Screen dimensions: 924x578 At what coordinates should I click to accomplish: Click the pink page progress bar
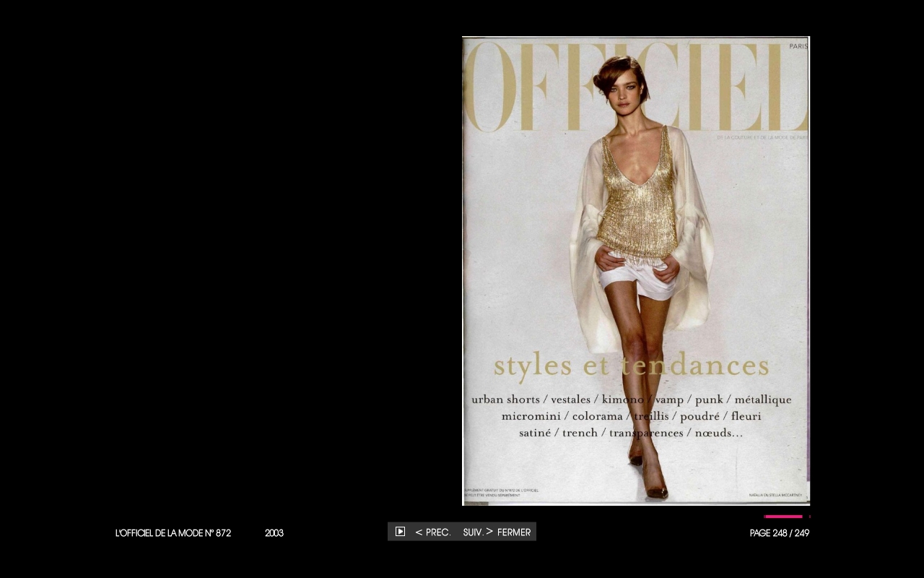click(x=783, y=517)
